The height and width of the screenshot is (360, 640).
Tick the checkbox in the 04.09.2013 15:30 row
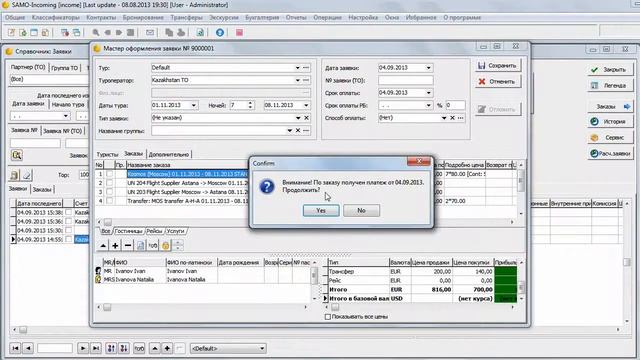69,230
